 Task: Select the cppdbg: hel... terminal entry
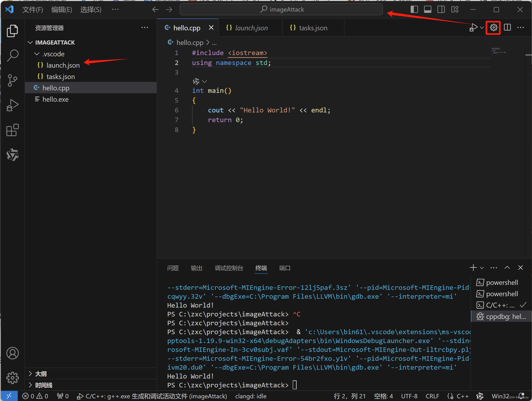501,316
